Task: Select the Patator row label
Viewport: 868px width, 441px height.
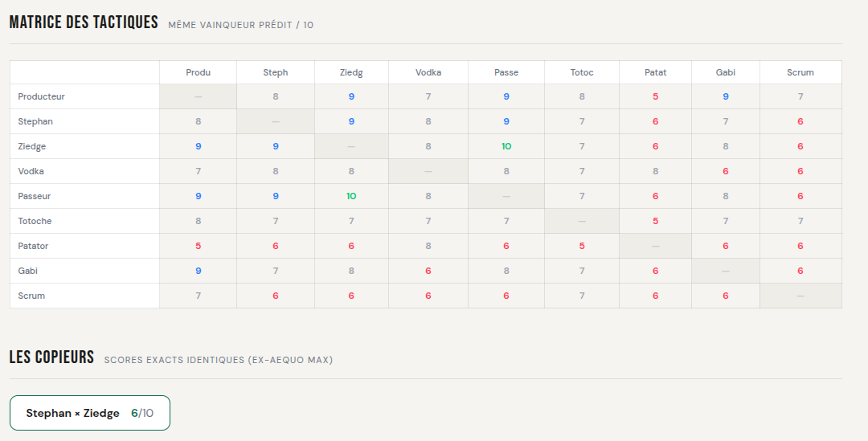Action: (34, 246)
